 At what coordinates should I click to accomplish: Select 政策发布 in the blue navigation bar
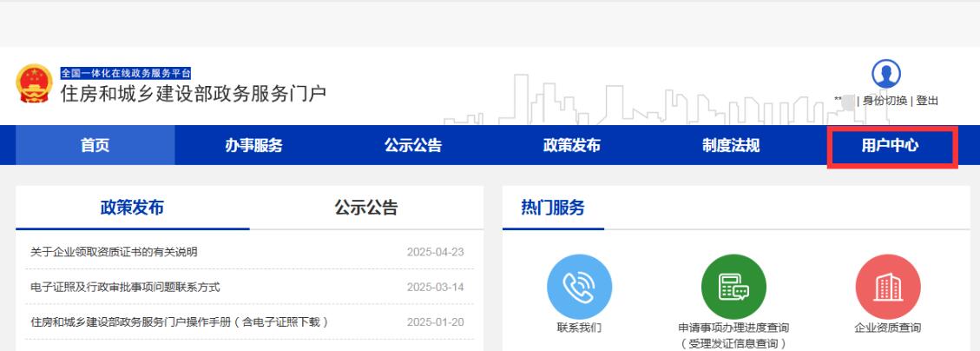coord(572,146)
